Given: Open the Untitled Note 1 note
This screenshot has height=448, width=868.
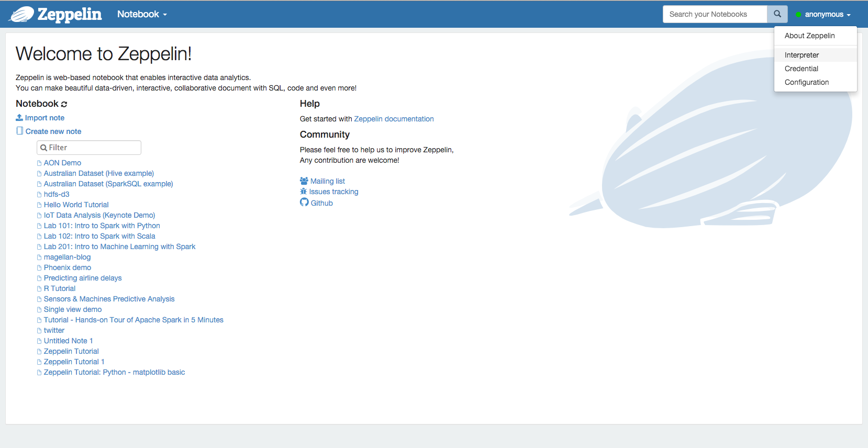Looking at the screenshot, I should click(x=69, y=341).
